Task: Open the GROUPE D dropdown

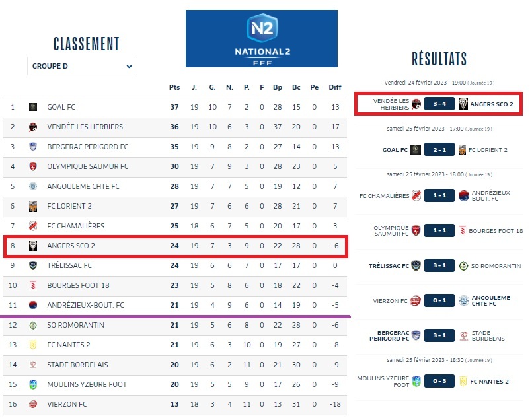Action: click(x=83, y=66)
